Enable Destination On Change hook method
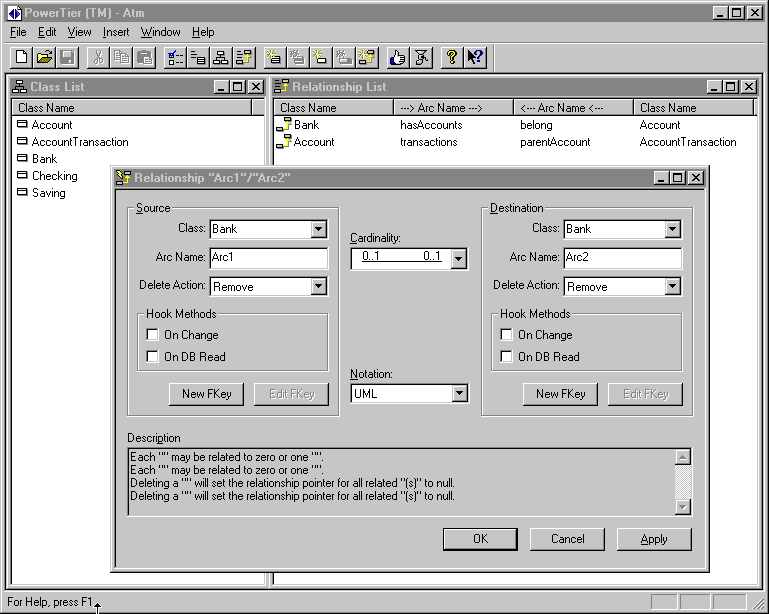Image resolution: width=769 pixels, height=614 pixels. (506, 334)
